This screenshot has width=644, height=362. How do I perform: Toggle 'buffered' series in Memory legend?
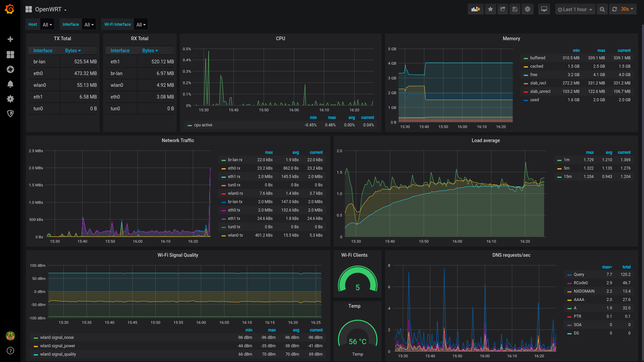(537, 58)
